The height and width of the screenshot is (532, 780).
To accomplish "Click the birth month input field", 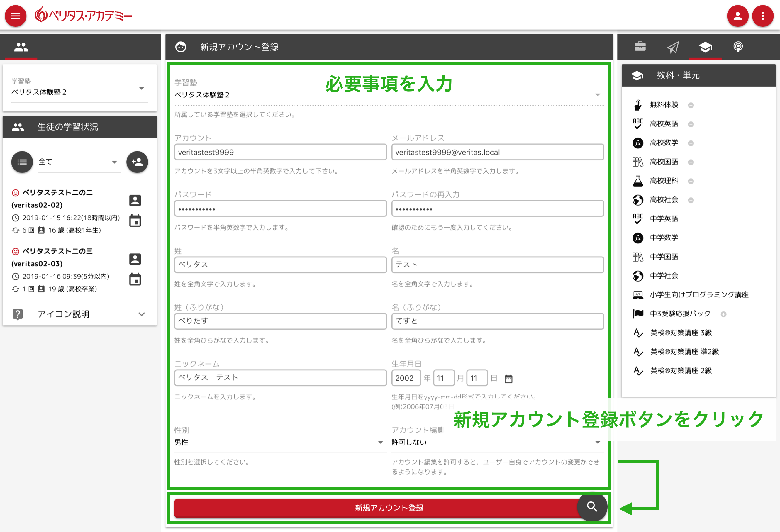I will click(444, 378).
